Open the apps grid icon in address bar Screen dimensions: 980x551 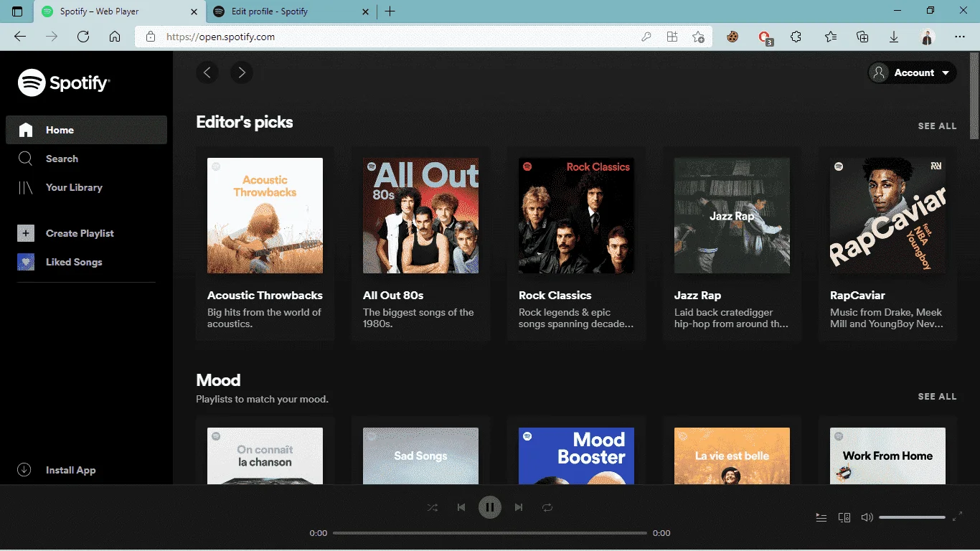[672, 37]
